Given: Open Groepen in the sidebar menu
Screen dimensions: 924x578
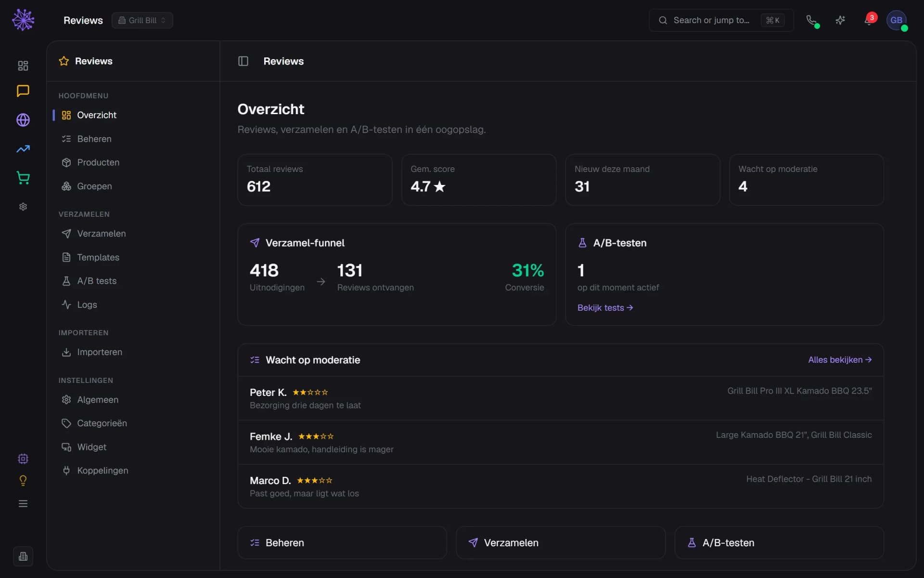Looking at the screenshot, I should [133, 186].
